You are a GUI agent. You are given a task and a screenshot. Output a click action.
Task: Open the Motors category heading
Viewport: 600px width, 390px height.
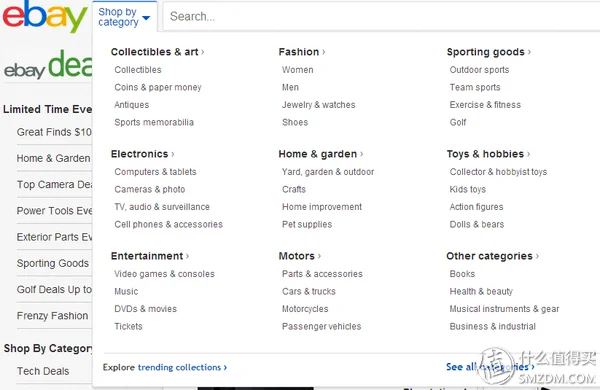(300, 256)
